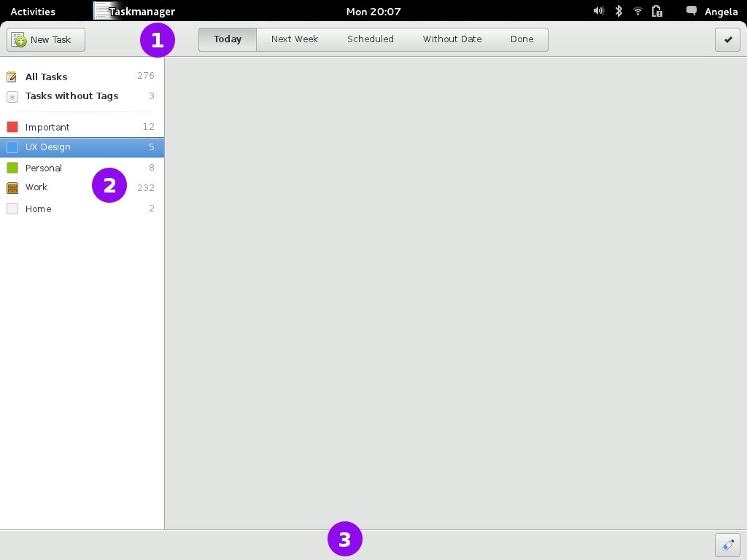Click the tag editor icon at bottom right
The height and width of the screenshot is (560, 747).
click(727, 545)
